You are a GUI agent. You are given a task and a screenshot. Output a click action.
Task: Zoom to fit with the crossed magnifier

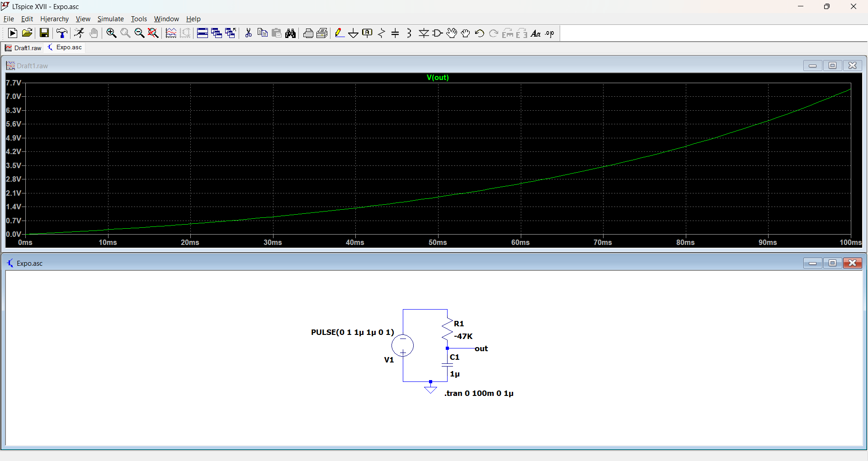tap(153, 33)
